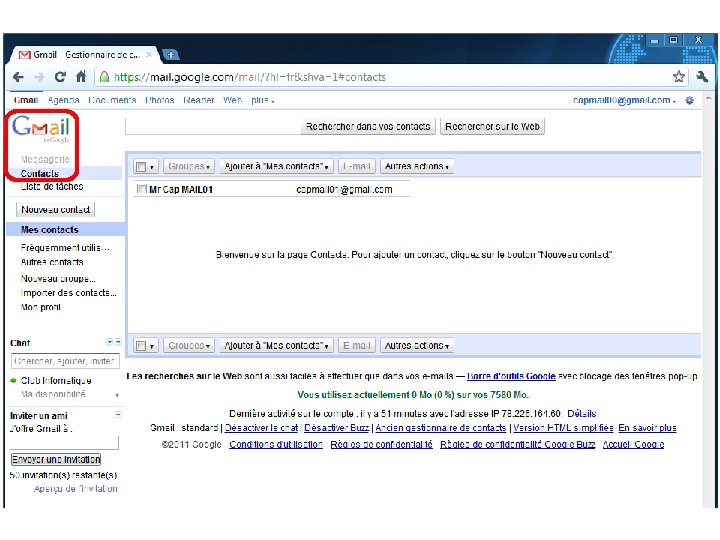The height and width of the screenshot is (540, 720).
Task: Click the green status dot beside Club Informatique
Action: pos(13,380)
